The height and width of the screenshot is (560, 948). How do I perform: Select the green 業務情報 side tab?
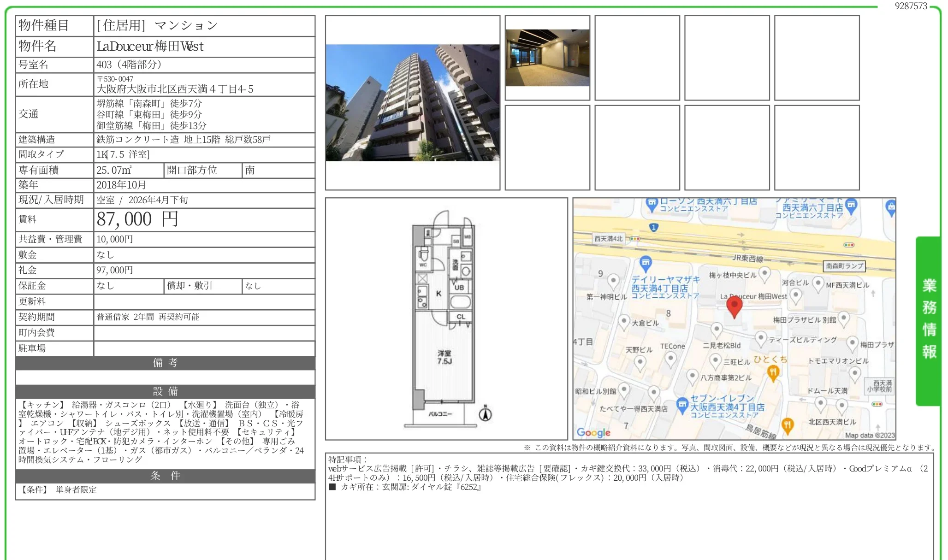(928, 320)
